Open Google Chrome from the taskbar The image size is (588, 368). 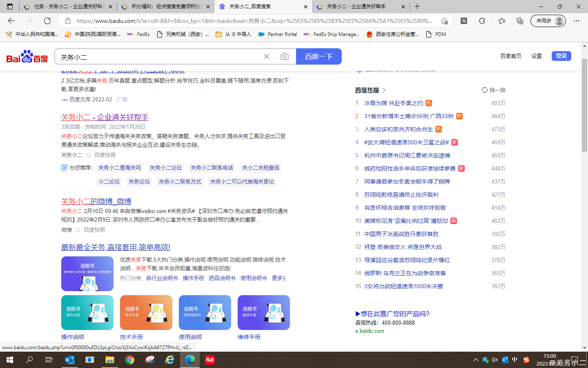point(130,360)
